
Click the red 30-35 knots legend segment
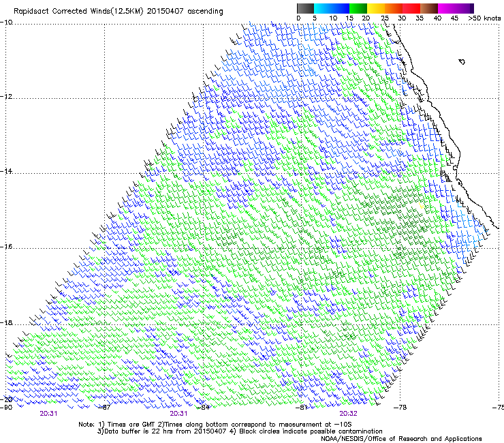(x=412, y=8)
